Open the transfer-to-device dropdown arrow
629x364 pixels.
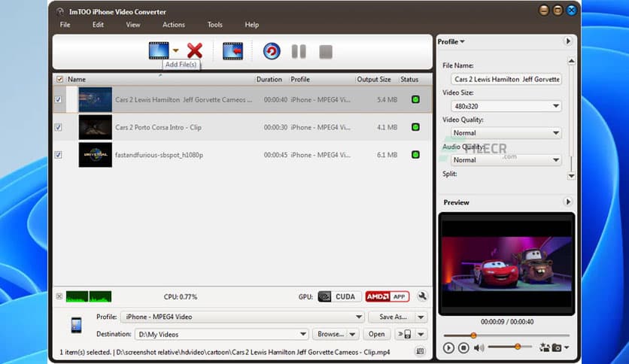421,334
